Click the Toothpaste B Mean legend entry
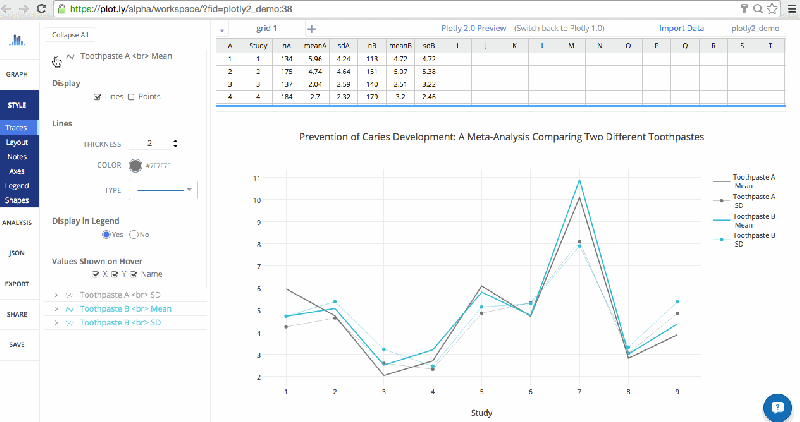 pyautogui.click(x=744, y=220)
